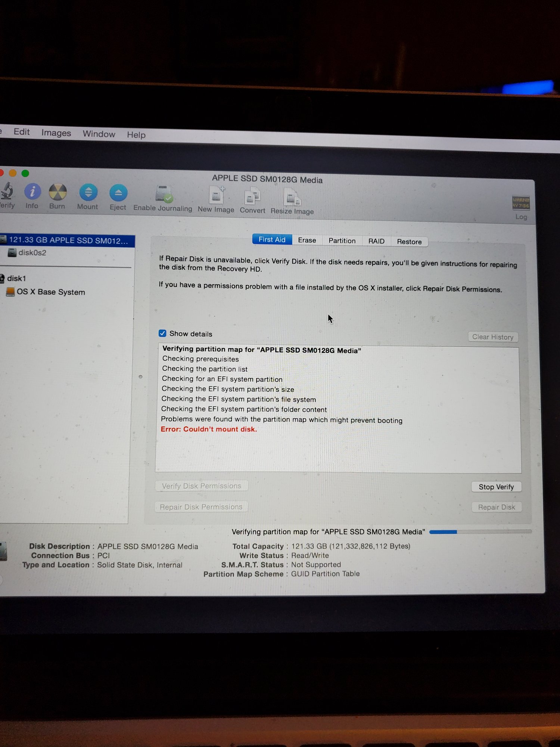Click the 'Not Supported' S.M.A.R.T. status value
The width and height of the screenshot is (560, 747).
(x=316, y=564)
